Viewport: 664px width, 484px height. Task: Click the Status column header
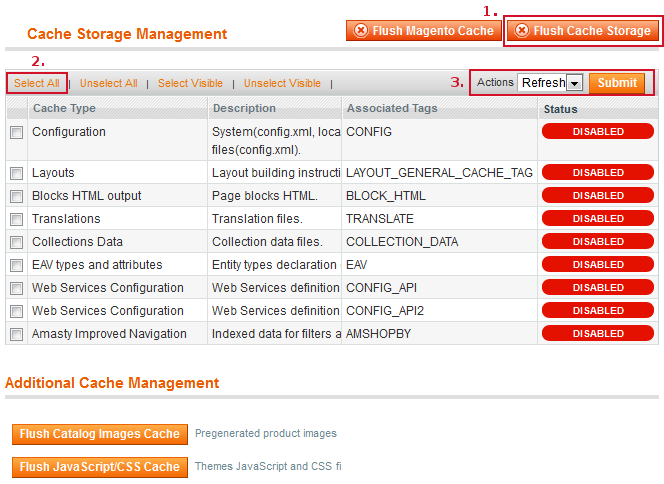click(559, 108)
